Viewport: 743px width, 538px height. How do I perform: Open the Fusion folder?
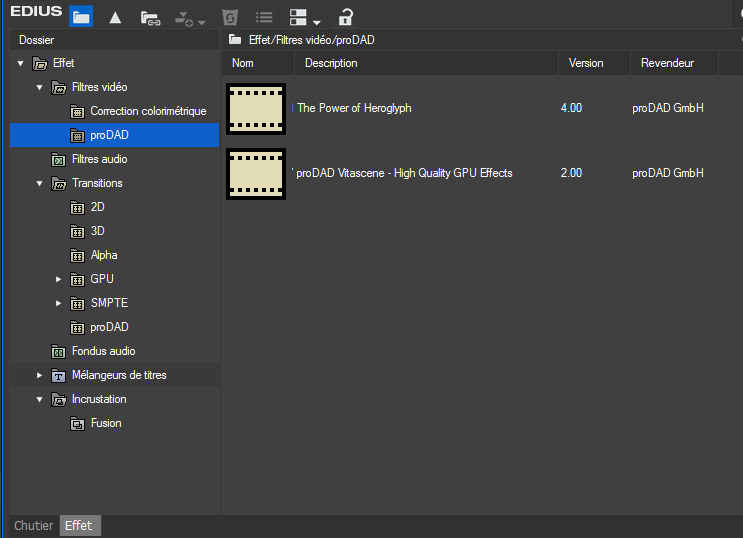106,423
